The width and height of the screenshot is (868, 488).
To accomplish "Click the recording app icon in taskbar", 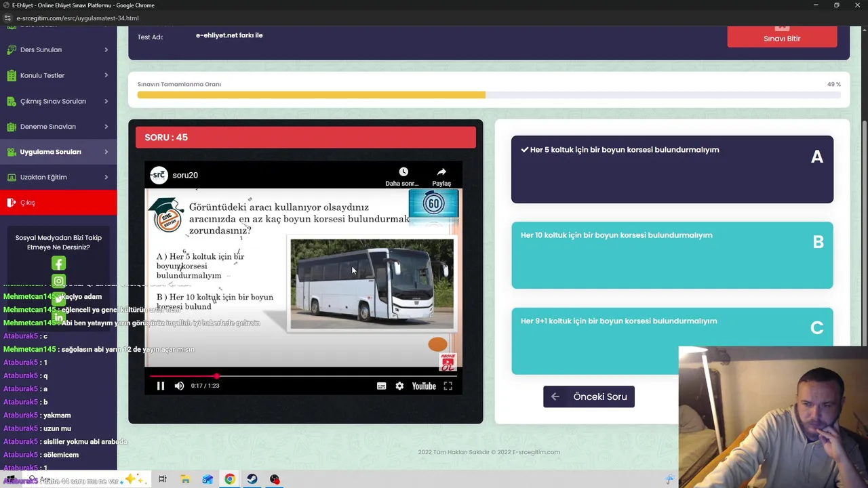I will [275, 479].
